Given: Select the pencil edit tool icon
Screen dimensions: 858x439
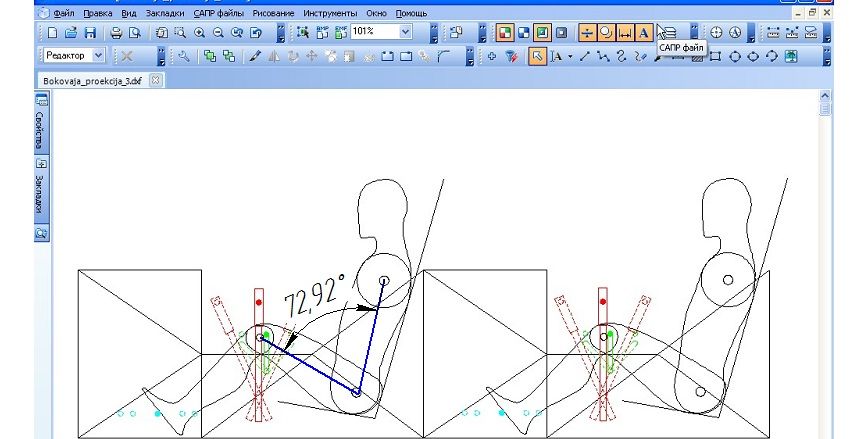Looking at the screenshot, I should point(255,57).
